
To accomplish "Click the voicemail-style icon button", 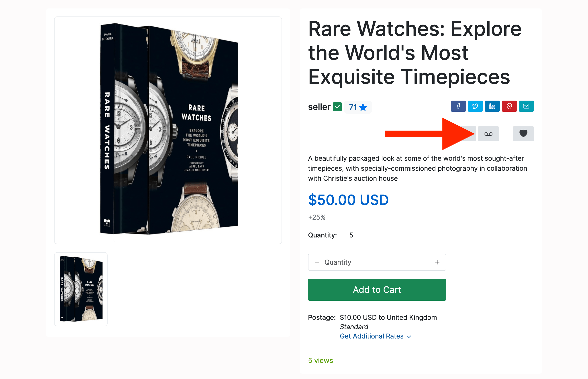I will (488, 134).
